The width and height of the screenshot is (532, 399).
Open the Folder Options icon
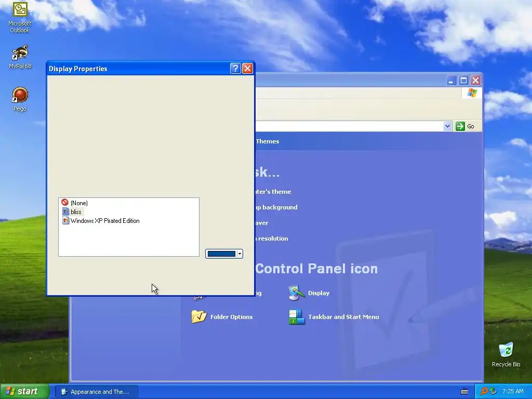point(199,316)
